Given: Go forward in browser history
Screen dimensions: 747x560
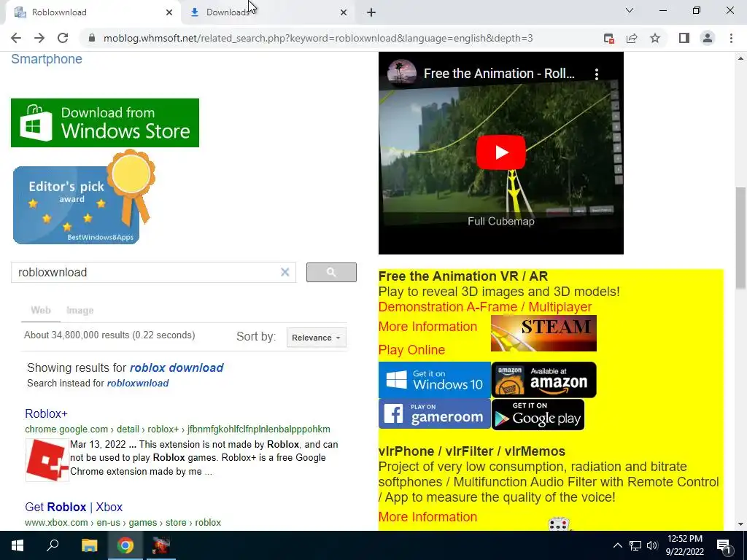Looking at the screenshot, I should pyautogui.click(x=39, y=38).
